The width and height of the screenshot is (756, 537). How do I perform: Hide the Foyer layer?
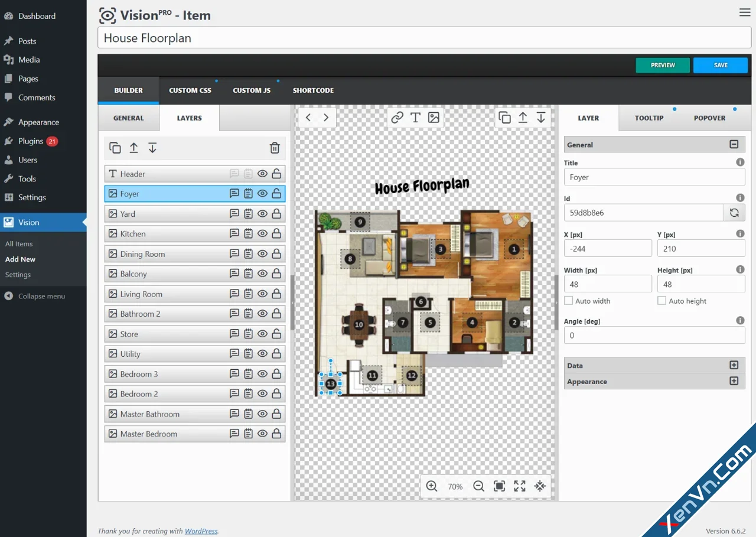[262, 194]
